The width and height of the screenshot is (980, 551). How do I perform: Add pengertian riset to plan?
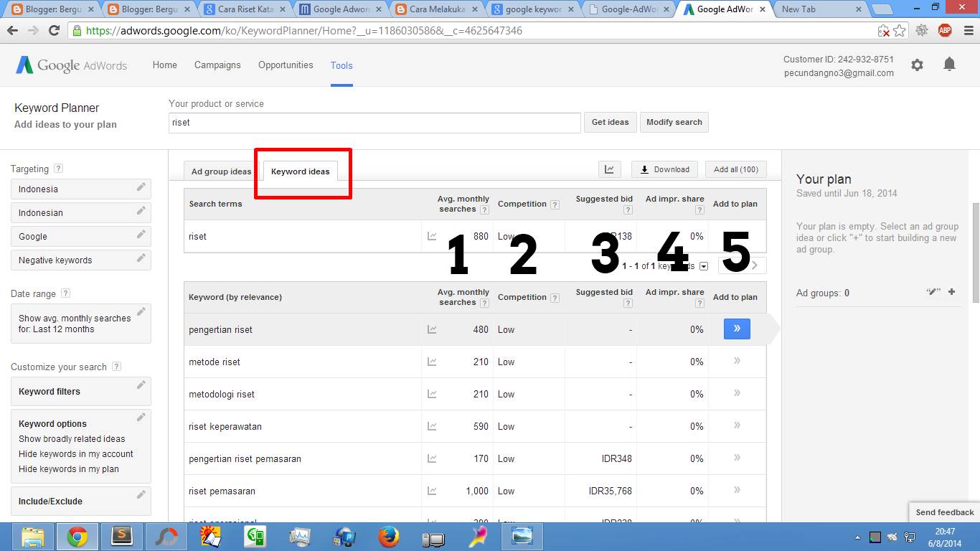click(737, 329)
